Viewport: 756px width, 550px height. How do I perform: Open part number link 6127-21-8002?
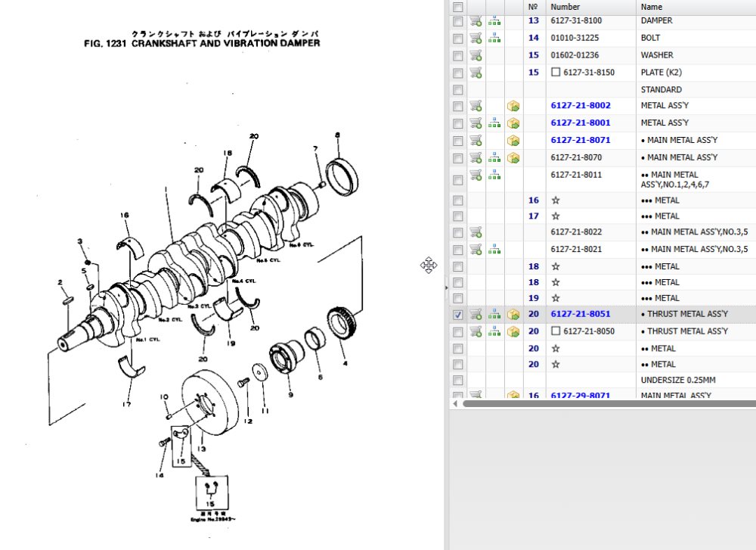(581, 106)
